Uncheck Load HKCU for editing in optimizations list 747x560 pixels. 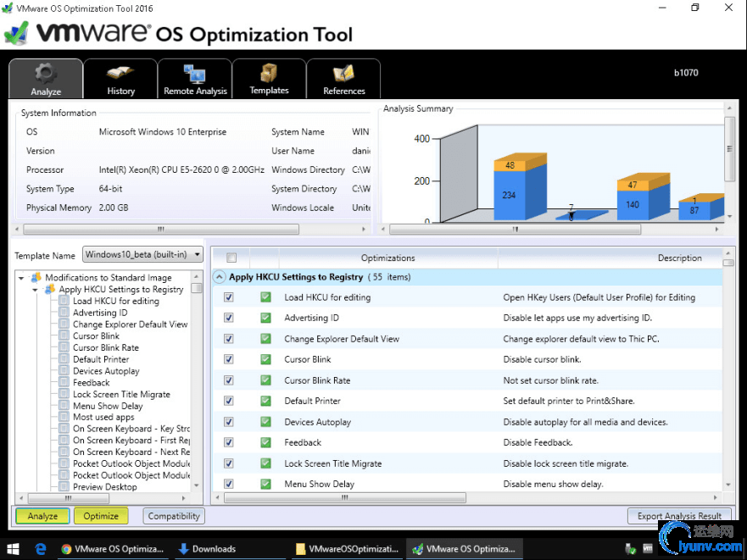click(x=229, y=297)
